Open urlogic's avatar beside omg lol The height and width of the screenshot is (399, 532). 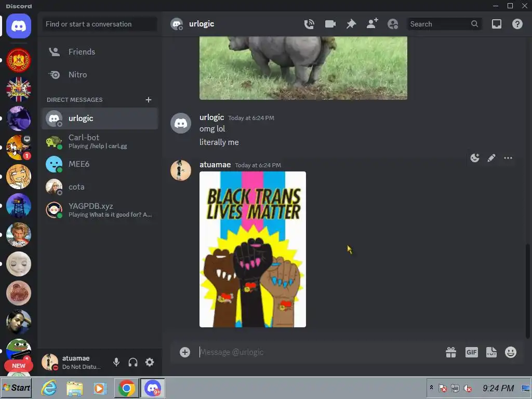coord(180,123)
